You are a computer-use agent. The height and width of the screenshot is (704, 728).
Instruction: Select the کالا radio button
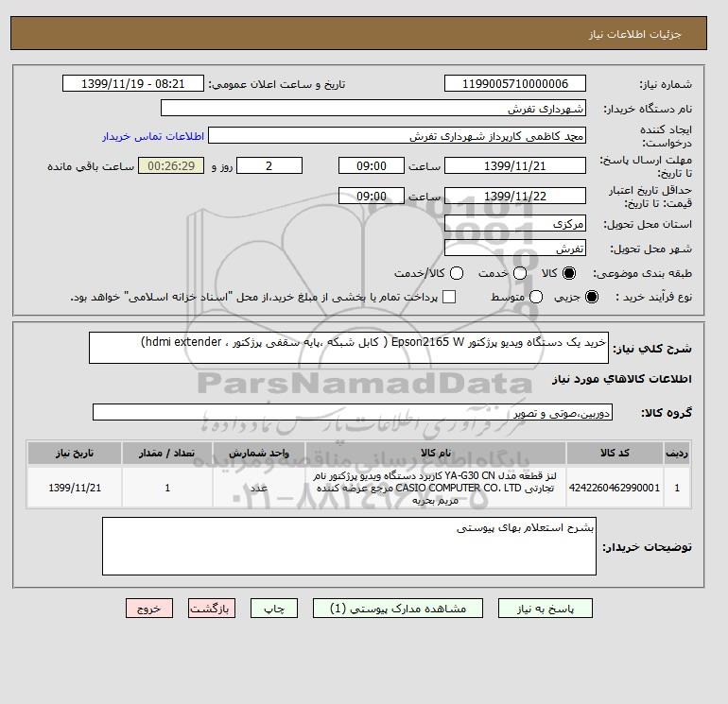568,273
